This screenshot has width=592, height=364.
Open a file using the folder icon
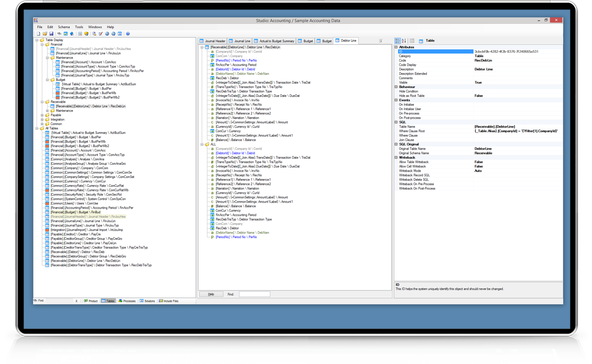[x=45, y=34]
